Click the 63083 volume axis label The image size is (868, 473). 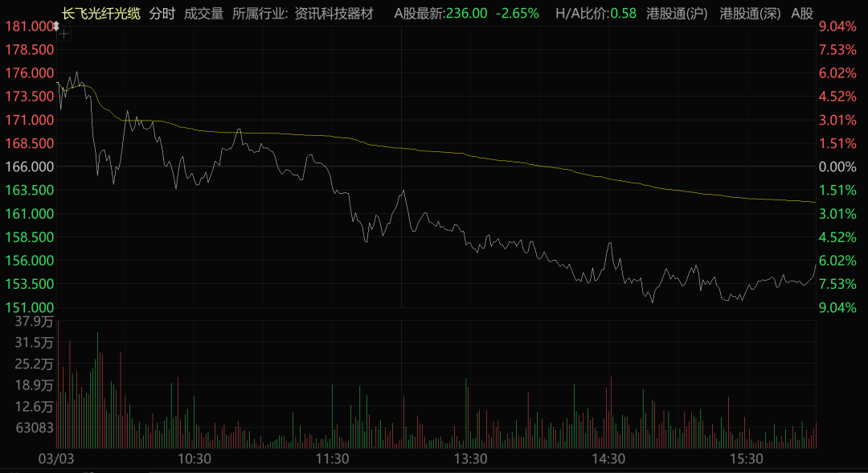[35, 428]
